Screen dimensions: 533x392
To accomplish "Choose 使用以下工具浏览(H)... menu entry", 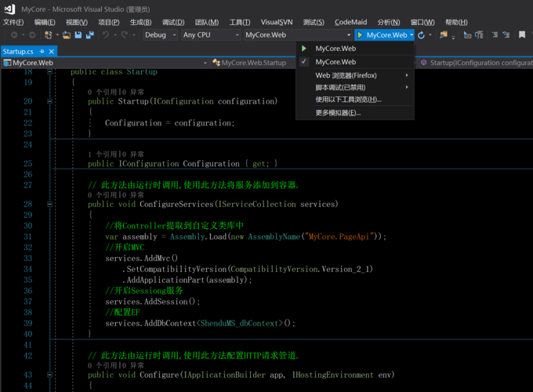I will pos(355,100).
